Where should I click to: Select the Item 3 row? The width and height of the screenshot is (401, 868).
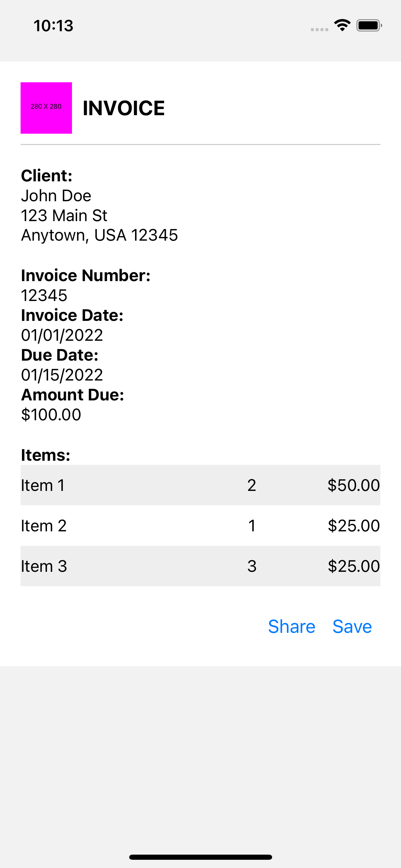pyautogui.click(x=200, y=566)
